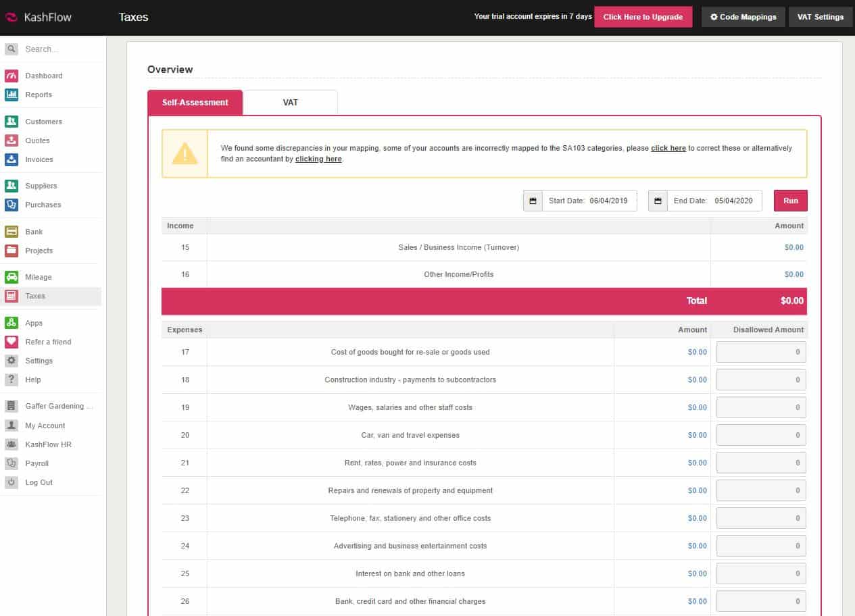Click the My Account person icon
855x616 pixels.
tap(11, 426)
